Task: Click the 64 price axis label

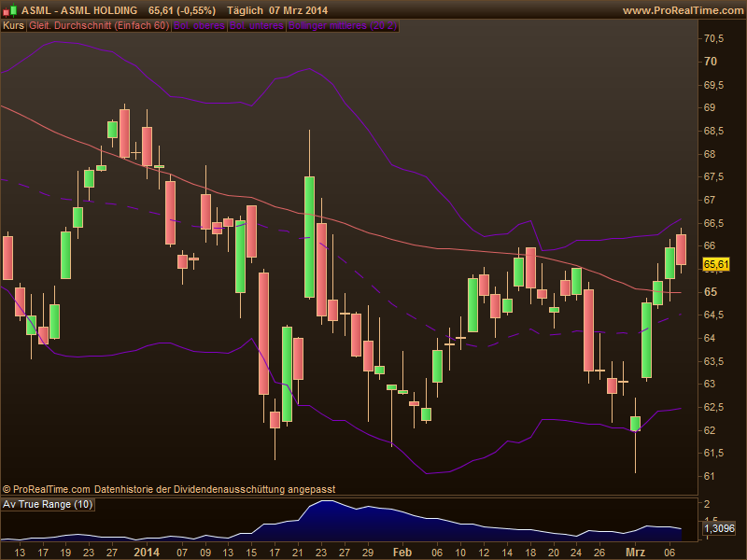Action: 710,338
